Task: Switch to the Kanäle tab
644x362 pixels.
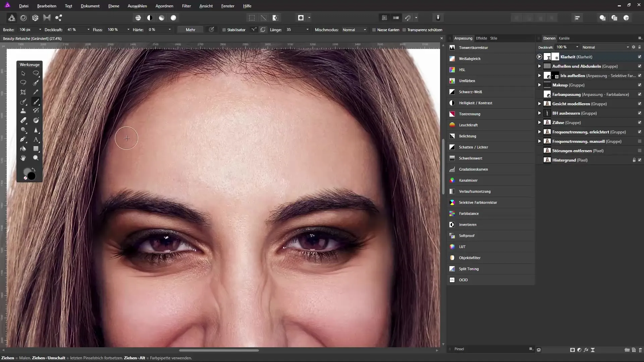Action: 564,38
